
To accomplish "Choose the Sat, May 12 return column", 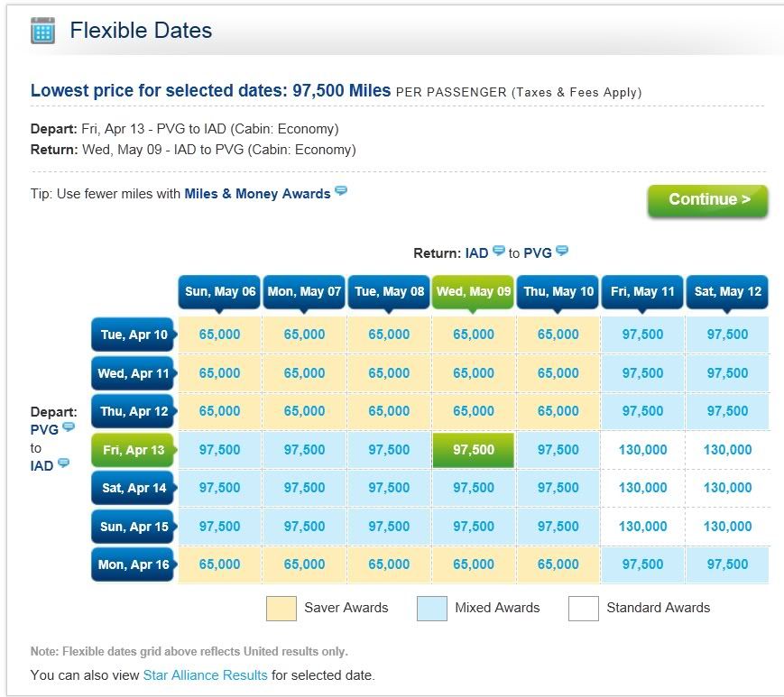I will pos(727,292).
